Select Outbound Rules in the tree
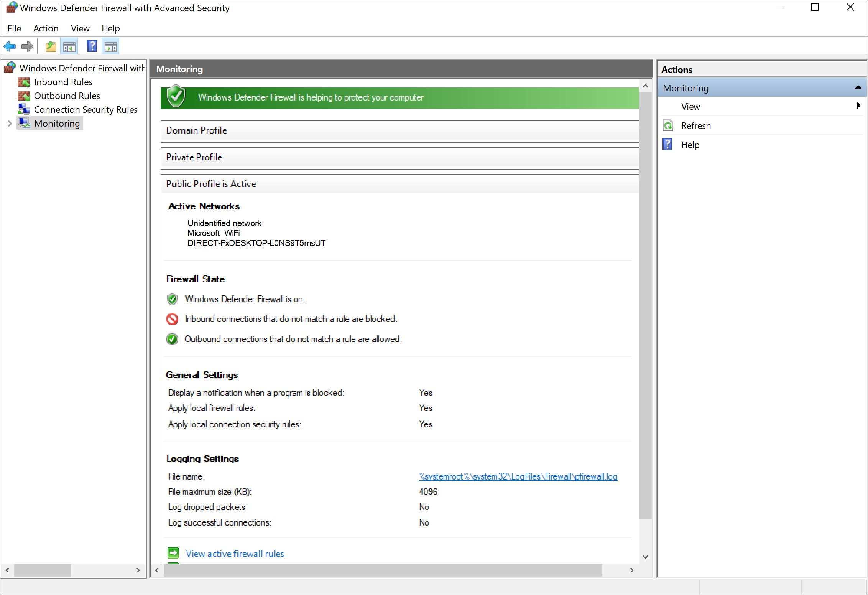Screen dimensions: 868x595 point(67,96)
